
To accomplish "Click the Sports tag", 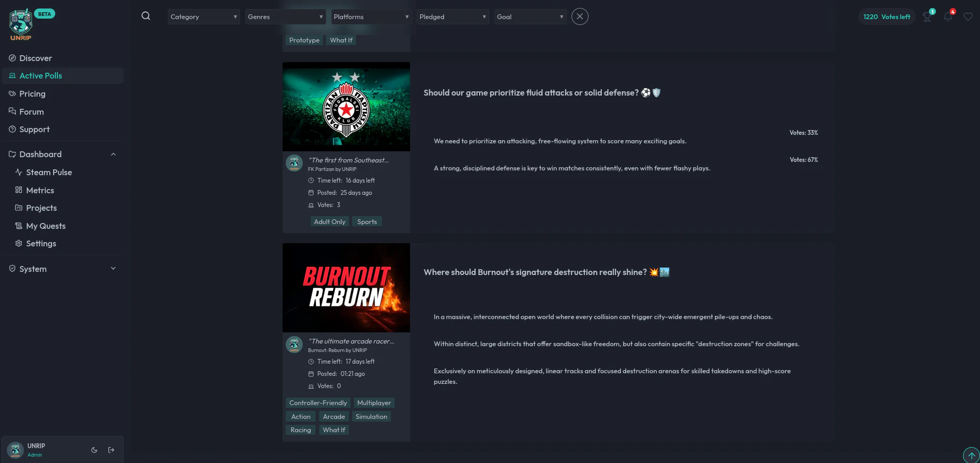I will point(367,222).
